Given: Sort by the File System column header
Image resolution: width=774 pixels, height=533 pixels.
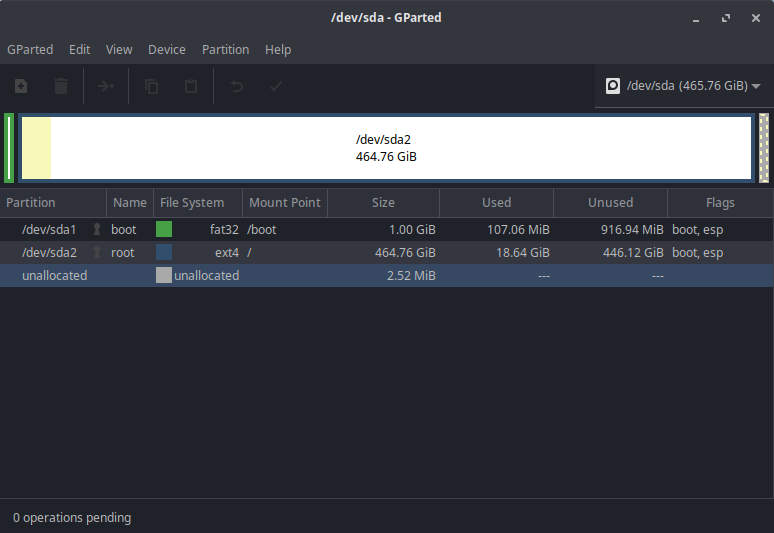Looking at the screenshot, I should pos(192,202).
